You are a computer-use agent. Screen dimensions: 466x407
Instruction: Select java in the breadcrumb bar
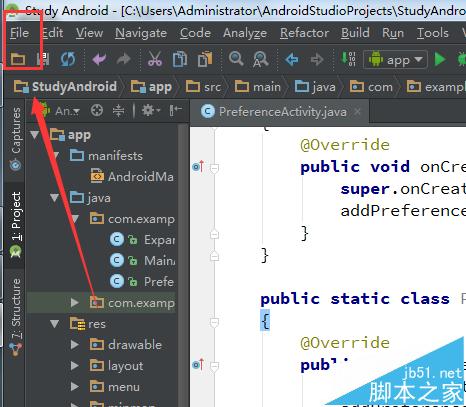pos(315,87)
